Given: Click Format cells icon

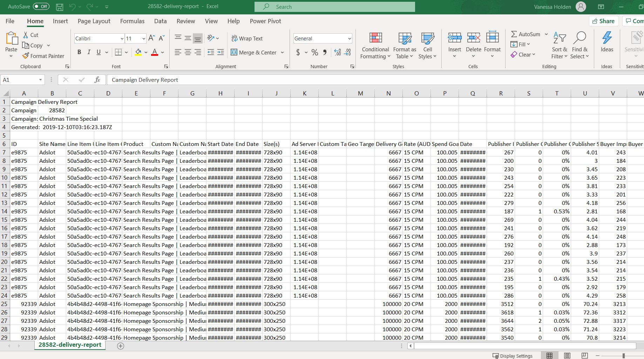Looking at the screenshot, I should (x=492, y=38).
